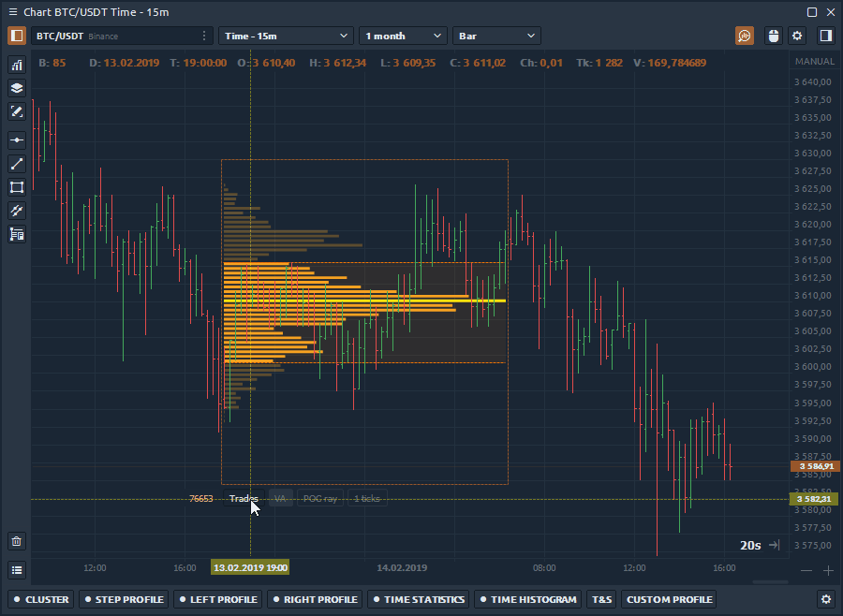The image size is (843, 616).
Task: Toggle the Step Profile option
Action: pyautogui.click(x=124, y=599)
